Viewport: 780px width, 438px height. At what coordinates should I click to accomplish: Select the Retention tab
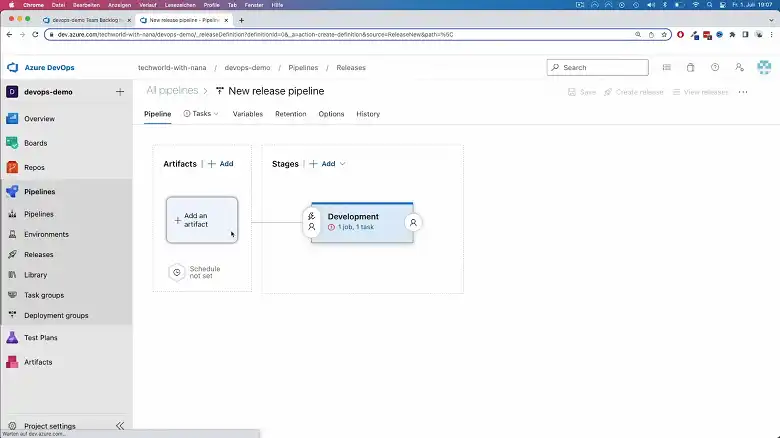(x=291, y=114)
